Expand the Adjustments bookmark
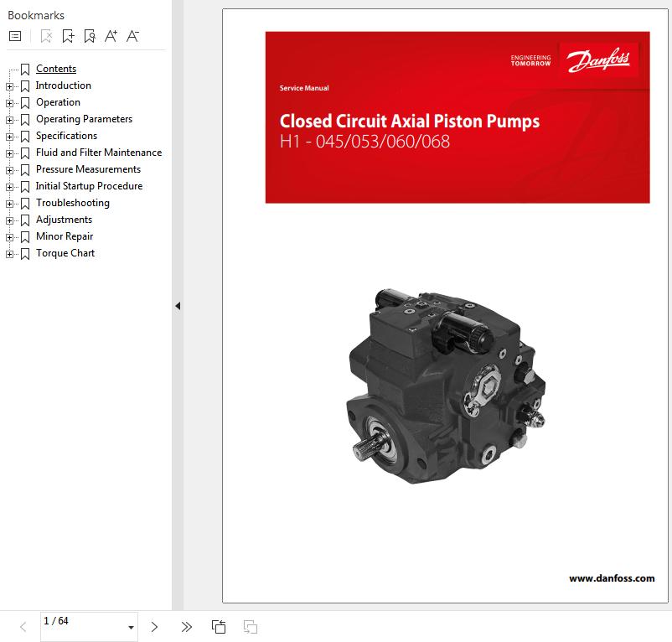Screen dimensions: 672x642 pyautogui.click(x=9, y=220)
